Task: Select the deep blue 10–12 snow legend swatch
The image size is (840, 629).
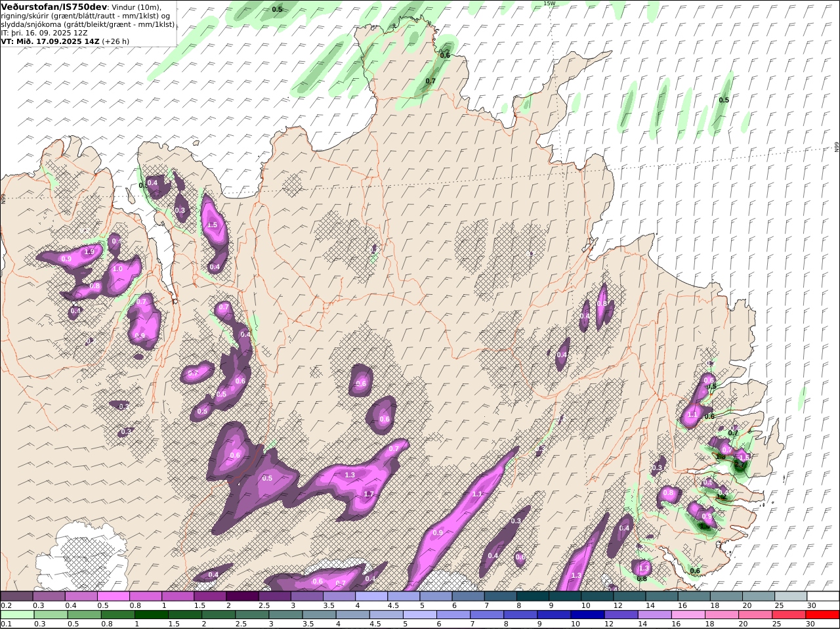Action: click(587, 615)
